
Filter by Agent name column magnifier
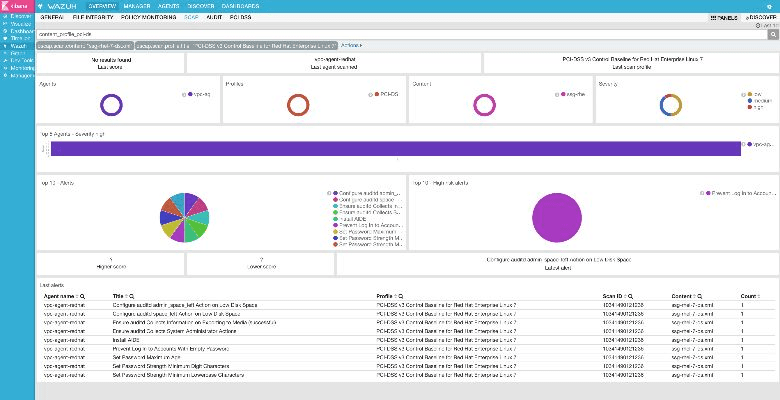(82, 297)
